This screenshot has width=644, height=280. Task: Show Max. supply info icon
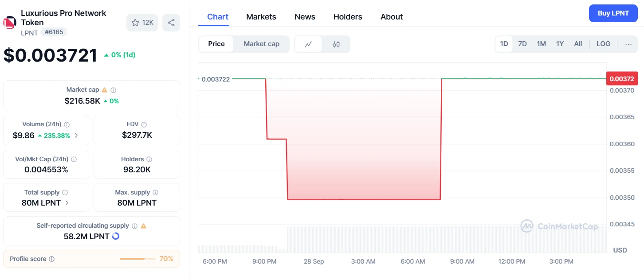point(156,193)
